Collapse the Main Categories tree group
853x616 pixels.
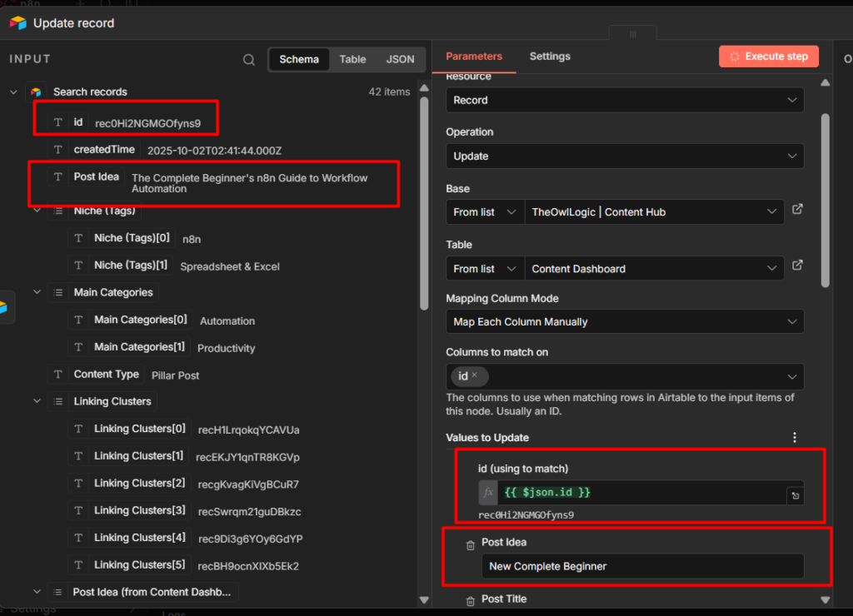37,292
